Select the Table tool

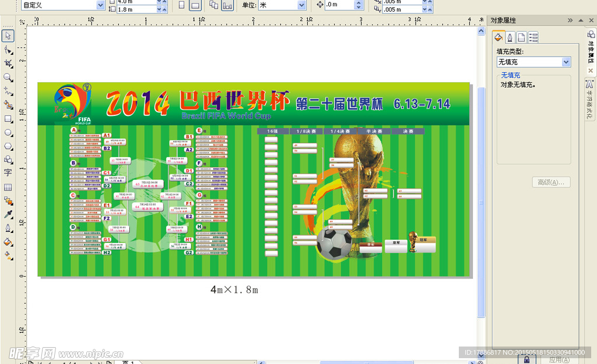(x=8, y=187)
